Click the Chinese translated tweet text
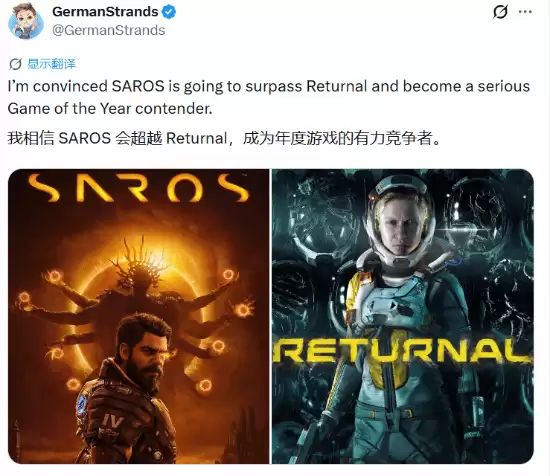 point(224,138)
